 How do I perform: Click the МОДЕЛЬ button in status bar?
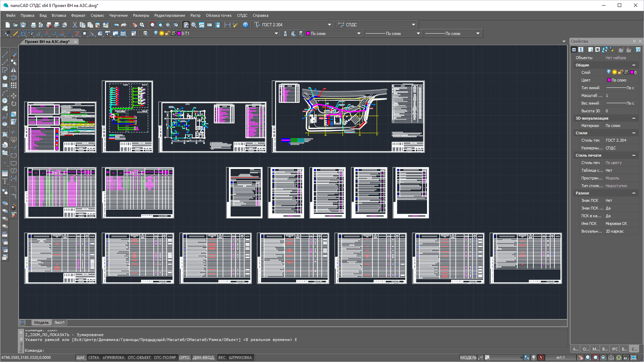pyautogui.click(x=468, y=357)
